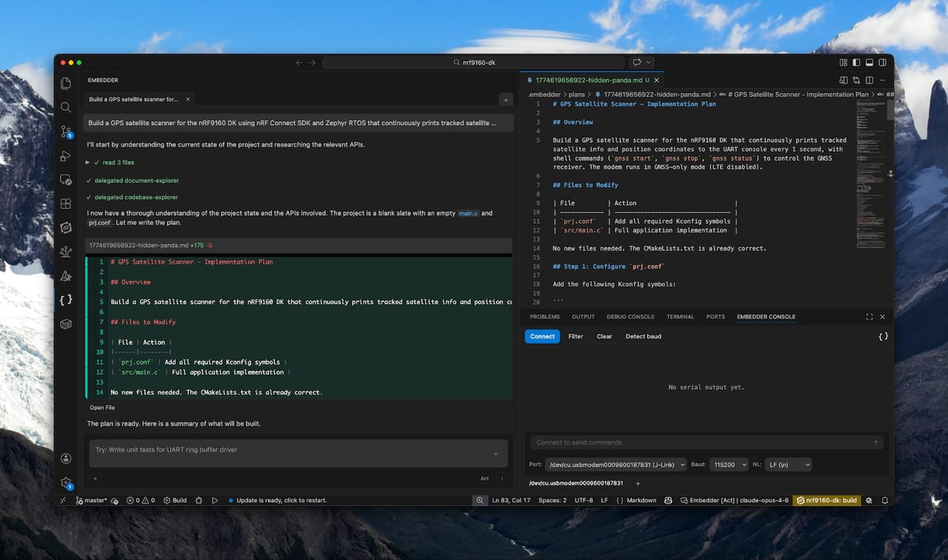Open the Search view in activity bar
This screenshot has width=948, height=560.
click(66, 107)
